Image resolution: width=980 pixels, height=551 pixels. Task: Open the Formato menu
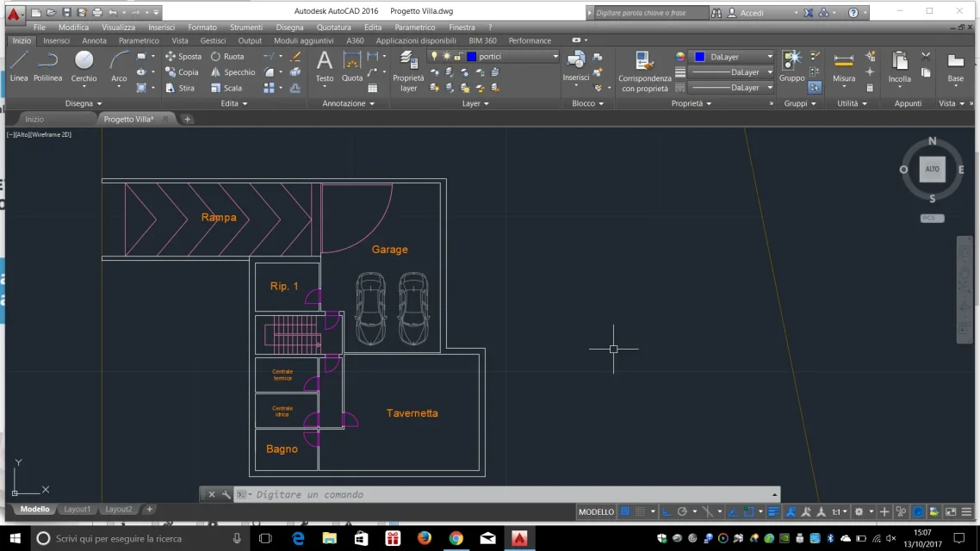coord(202,28)
